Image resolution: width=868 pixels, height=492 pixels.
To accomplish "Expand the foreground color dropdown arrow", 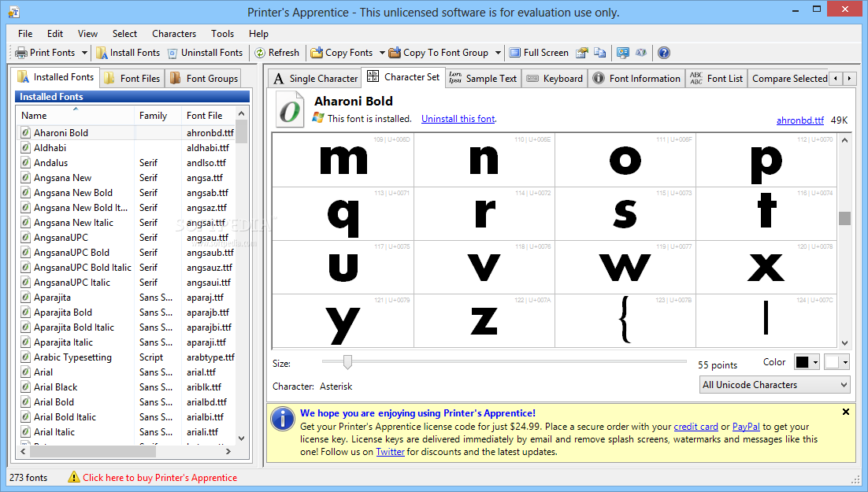I will [815, 362].
